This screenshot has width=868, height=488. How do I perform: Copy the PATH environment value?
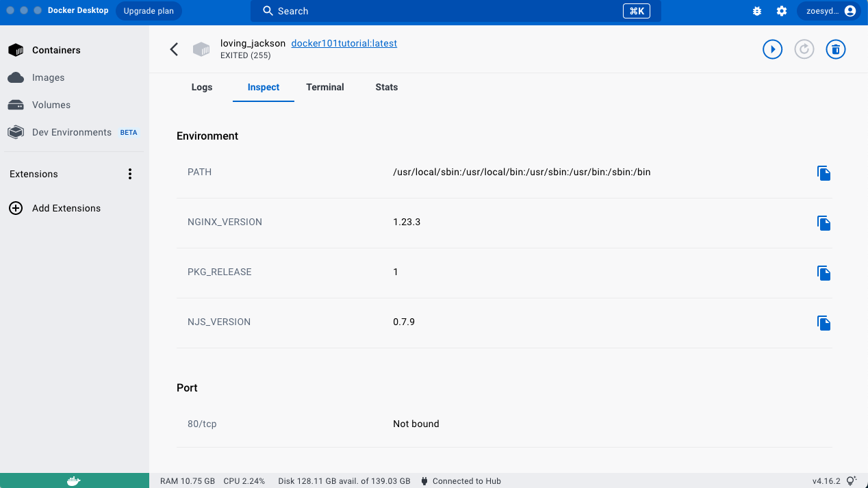(x=824, y=173)
